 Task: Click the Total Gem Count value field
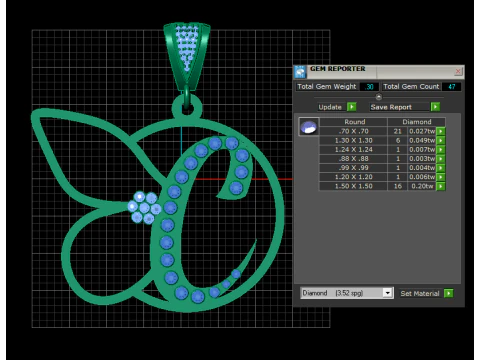pyautogui.click(x=452, y=87)
